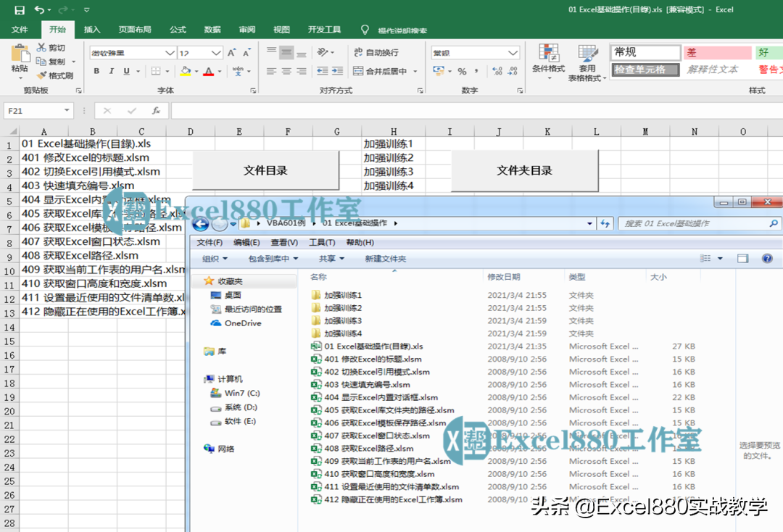Click the Copy icon in clipboard group

click(x=41, y=62)
